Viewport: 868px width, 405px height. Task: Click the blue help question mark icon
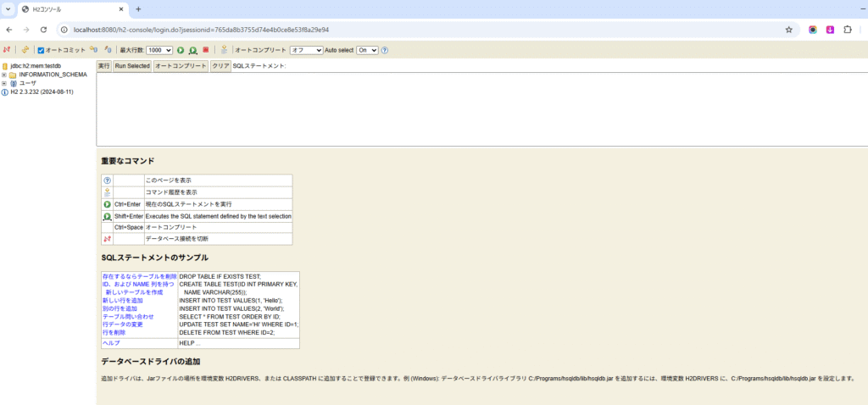385,50
